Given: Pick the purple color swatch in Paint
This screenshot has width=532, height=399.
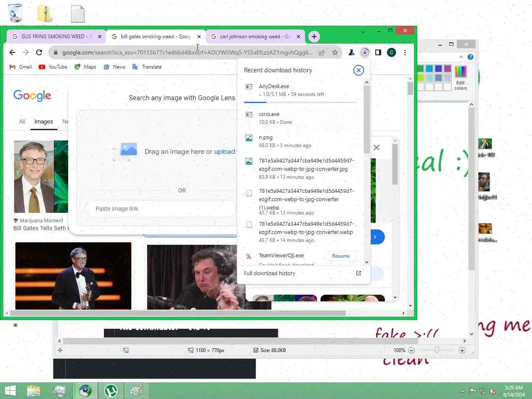Looking at the screenshot, I should [448, 69].
